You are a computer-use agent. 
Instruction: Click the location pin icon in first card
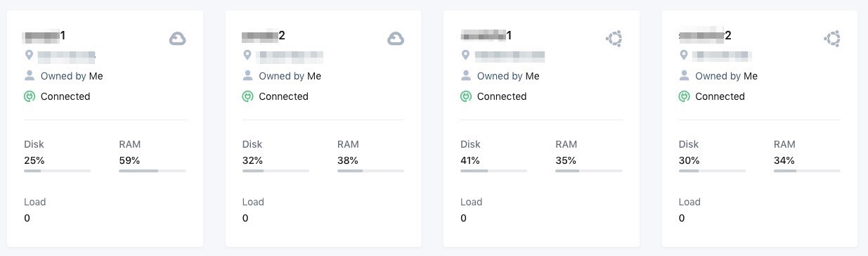[x=29, y=55]
